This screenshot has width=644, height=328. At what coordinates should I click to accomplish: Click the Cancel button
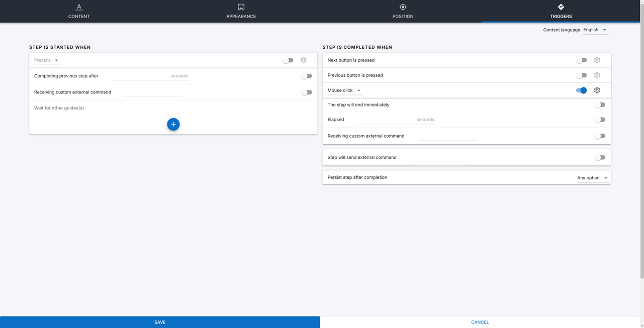click(480, 322)
